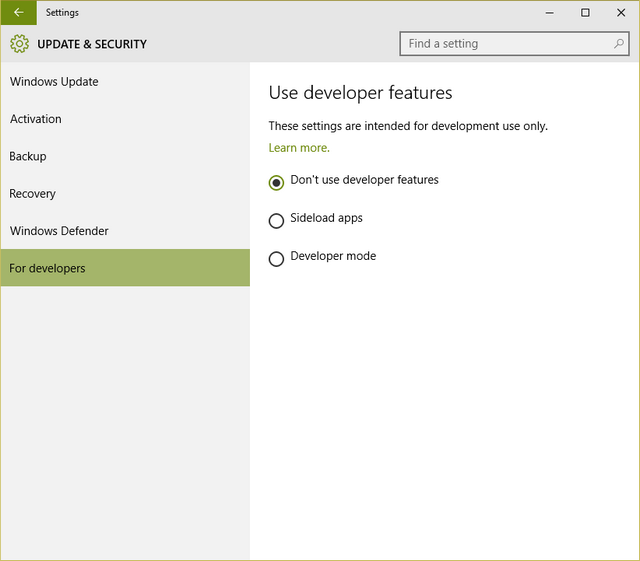The height and width of the screenshot is (561, 640).
Task: Focus the Find a setting search box
Action: click(514, 44)
